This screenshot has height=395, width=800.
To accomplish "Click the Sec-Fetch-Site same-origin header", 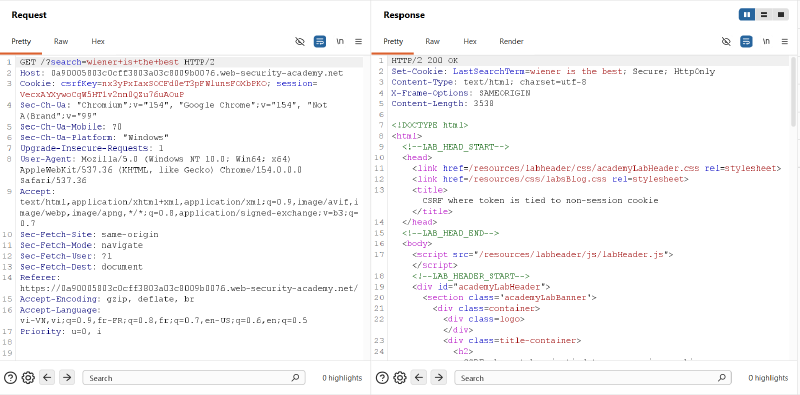I will [89, 234].
